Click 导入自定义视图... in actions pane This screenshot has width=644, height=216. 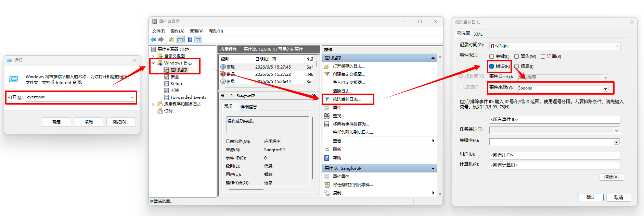pyautogui.click(x=349, y=83)
